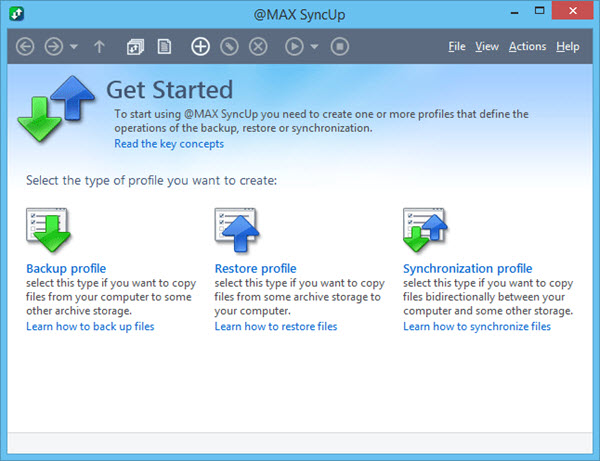Screen dimensions: 600x461
Task: Open the Actions menu
Action: [x=527, y=47]
